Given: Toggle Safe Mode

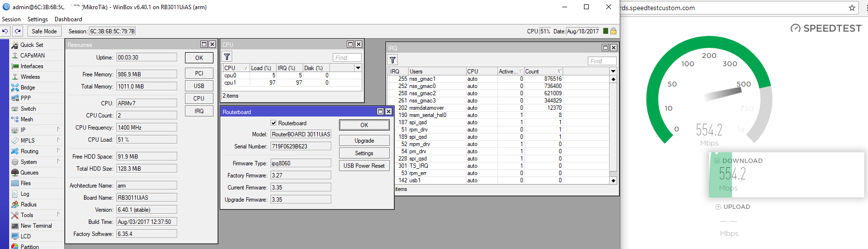Looking at the screenshot, I should pos(44,31).
